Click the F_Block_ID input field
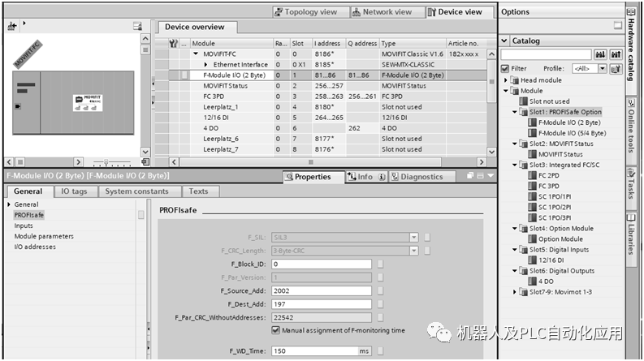The image size is (644, 361). 321,264
